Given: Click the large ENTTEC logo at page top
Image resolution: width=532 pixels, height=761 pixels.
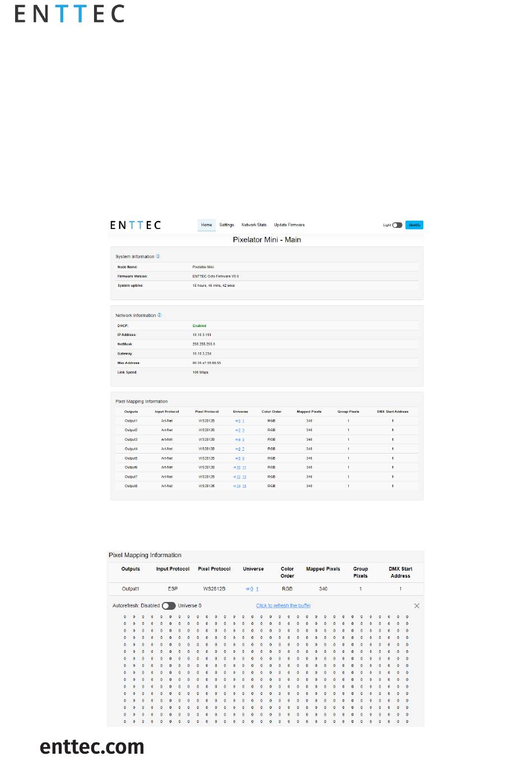Looking at the screenshot, I should [69, 14].
